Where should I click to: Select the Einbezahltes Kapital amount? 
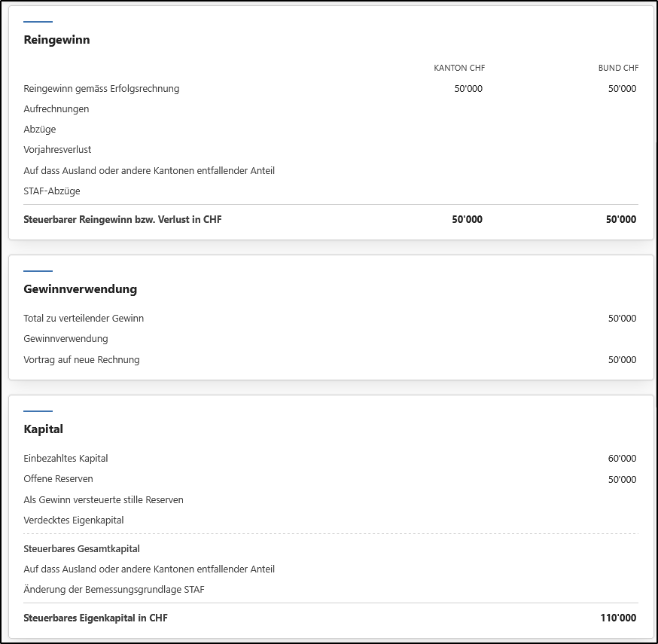tap(623, 459)
